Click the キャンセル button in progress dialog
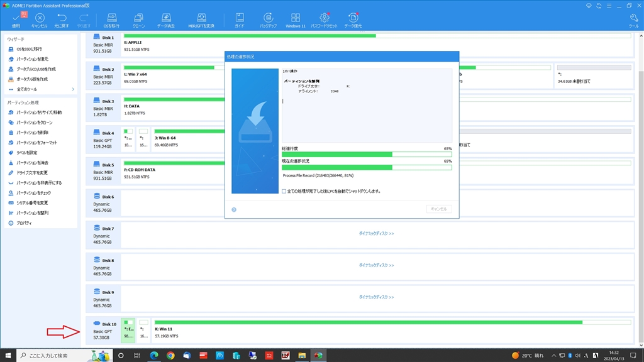Image resolution: width=644 pixels, height=362 pixels. pyautogui.click(x=438, y=209)
